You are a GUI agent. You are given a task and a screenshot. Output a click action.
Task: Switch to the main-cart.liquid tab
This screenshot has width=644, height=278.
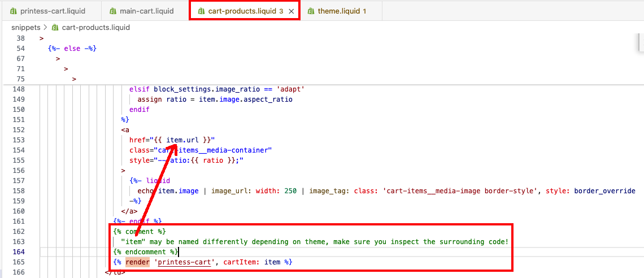[146, 11]
